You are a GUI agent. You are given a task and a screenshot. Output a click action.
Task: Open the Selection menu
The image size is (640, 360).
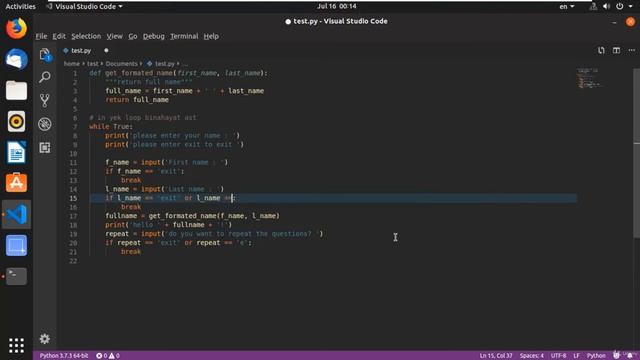point(86,36)
